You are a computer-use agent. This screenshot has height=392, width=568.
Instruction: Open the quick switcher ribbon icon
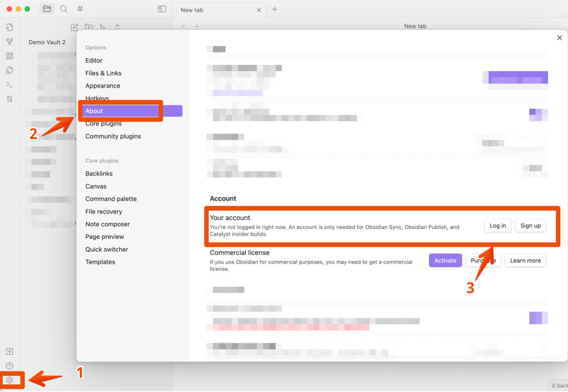10,27
